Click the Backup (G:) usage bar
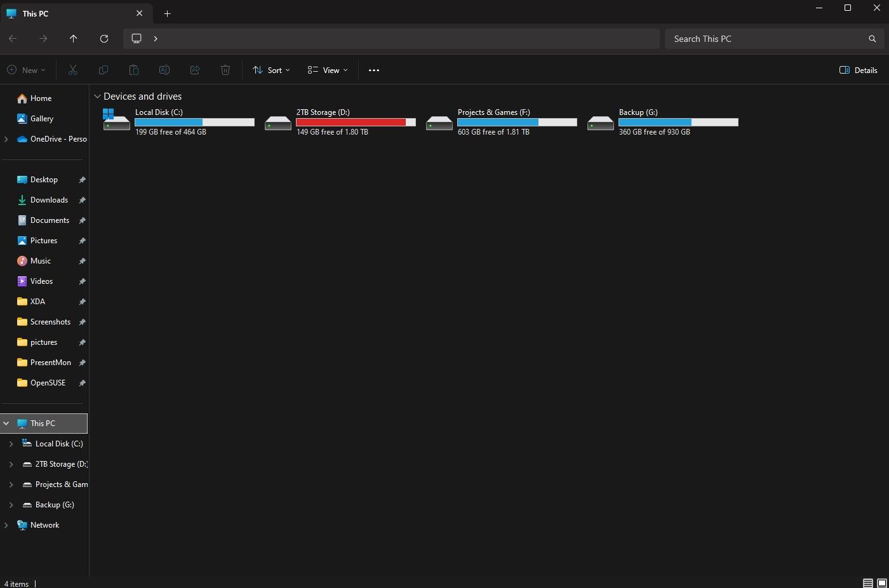This screenshot has width=889, height=588. pyautogui.click(x=679, y=122)
